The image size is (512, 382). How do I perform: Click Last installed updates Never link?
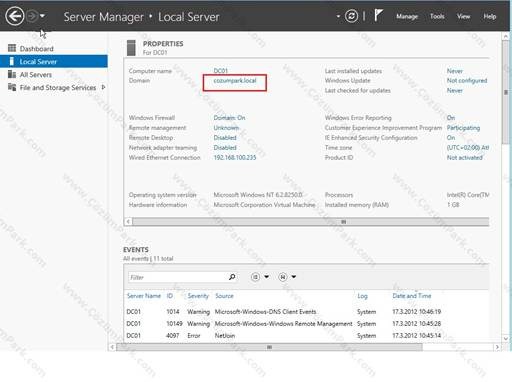pos(455,71)
